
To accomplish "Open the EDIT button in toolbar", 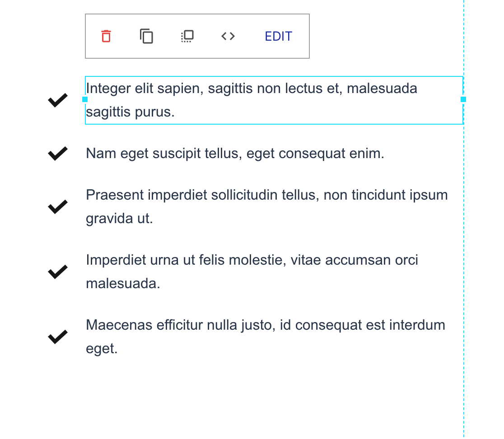I will (278, 36).
